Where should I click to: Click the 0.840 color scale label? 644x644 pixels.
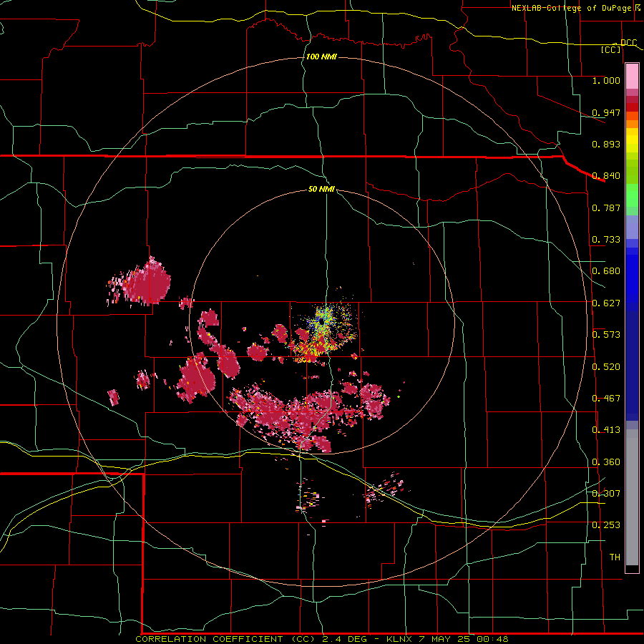click(606, 176)
